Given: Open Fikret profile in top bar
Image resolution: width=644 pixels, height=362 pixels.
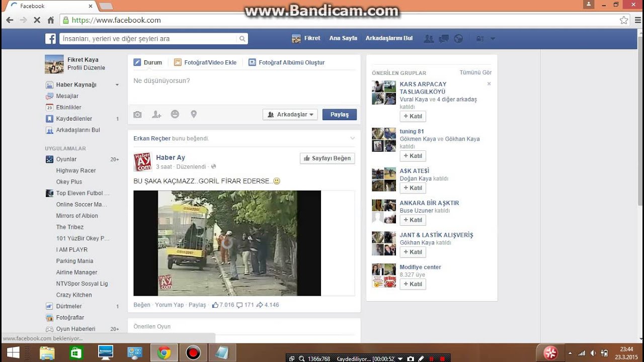Looking at the screenshot, I should click(x=306, y=38).
